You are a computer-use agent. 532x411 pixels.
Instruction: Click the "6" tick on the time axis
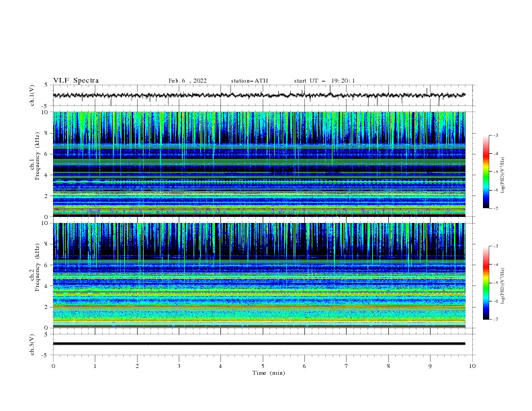point(304,366)
